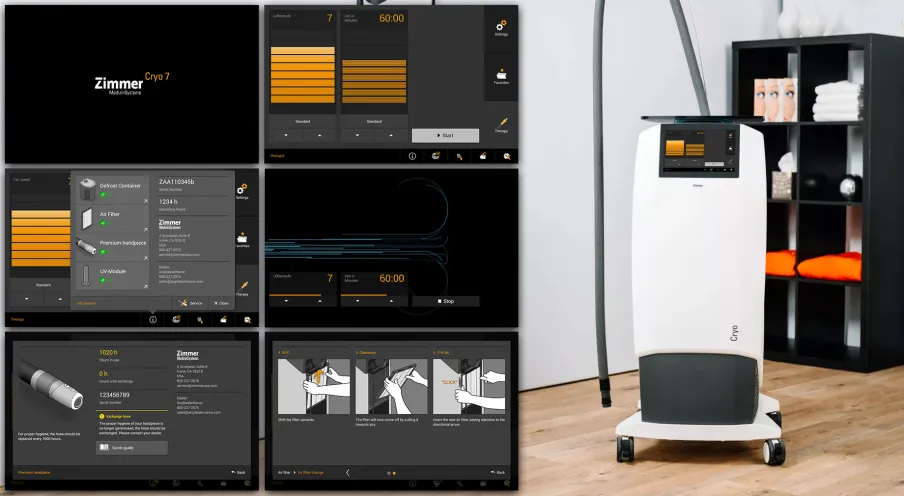Click the magnifier icon at bottom bar end
The height and width of the screenshot is (496, 904).
(x=507, y=156)
